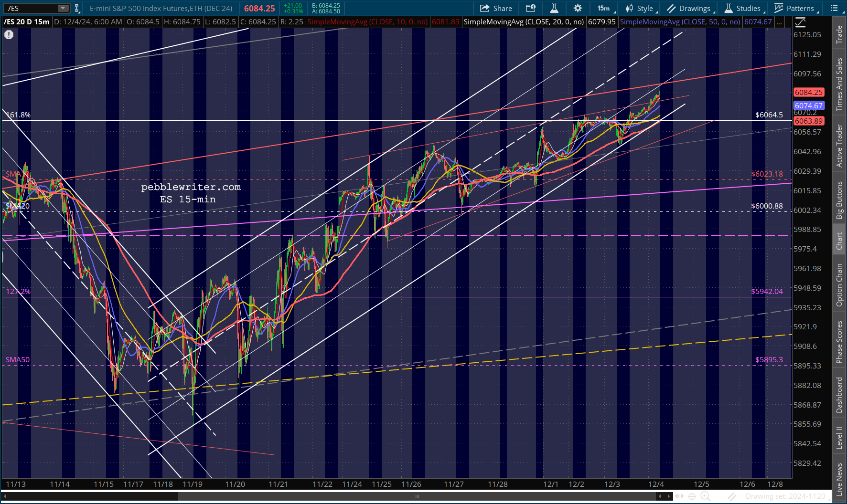Open the 15m timeframe dropdown
Viewport: 847px width, 504px height.
point(605,8)
